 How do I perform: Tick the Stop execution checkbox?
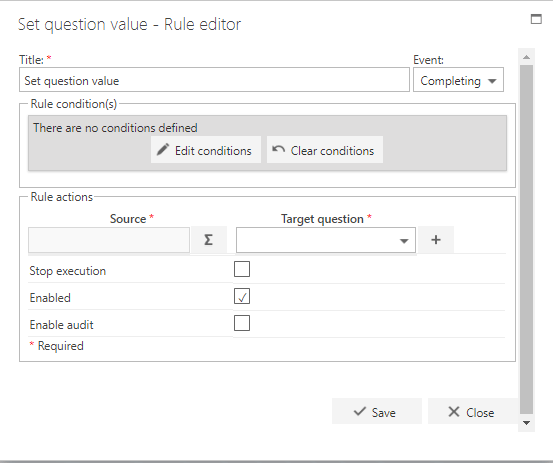(242, 269)
